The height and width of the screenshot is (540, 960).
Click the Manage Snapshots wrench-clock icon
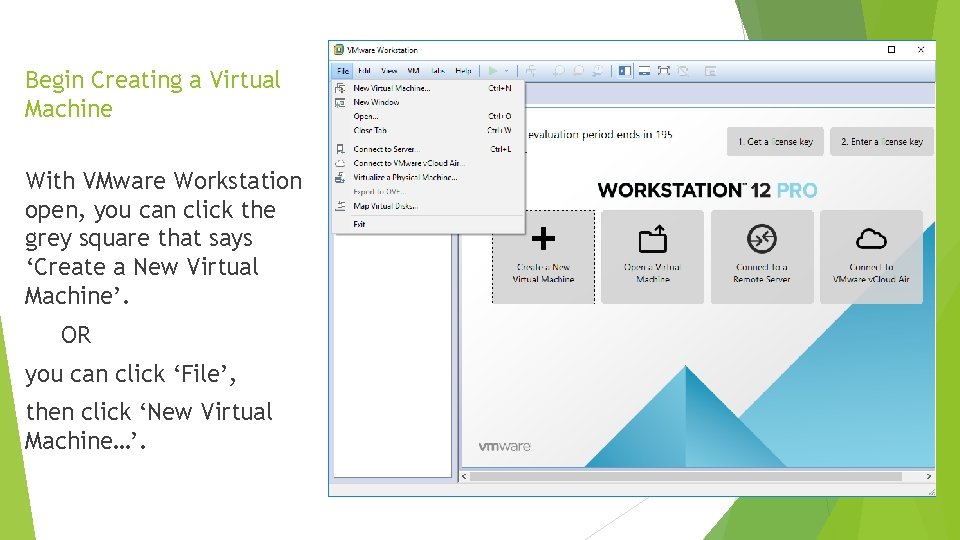point(598,71)
